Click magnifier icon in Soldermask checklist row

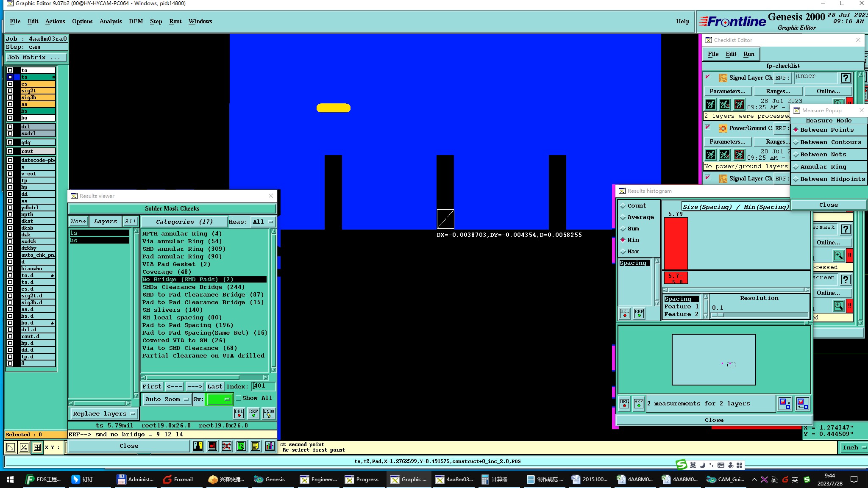(x=838, y=255)
